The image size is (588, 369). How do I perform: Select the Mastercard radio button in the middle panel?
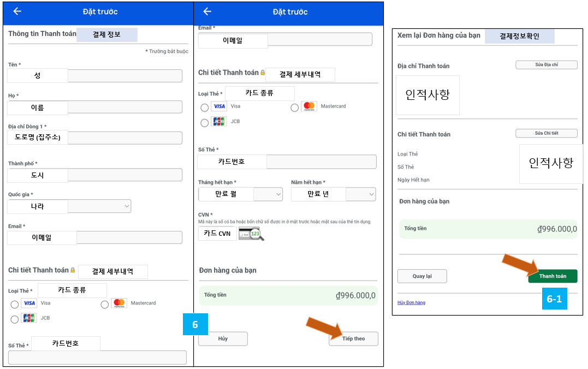coord(295,106)
